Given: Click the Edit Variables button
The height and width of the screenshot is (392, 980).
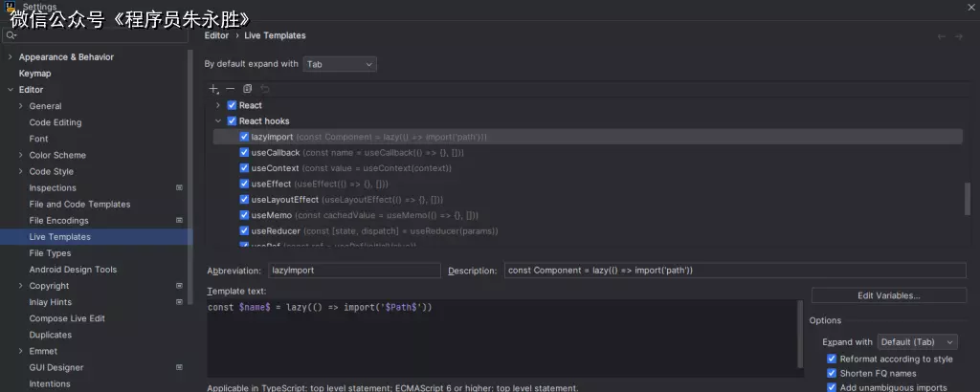Looking at the screenshot, I should [888, 295].
